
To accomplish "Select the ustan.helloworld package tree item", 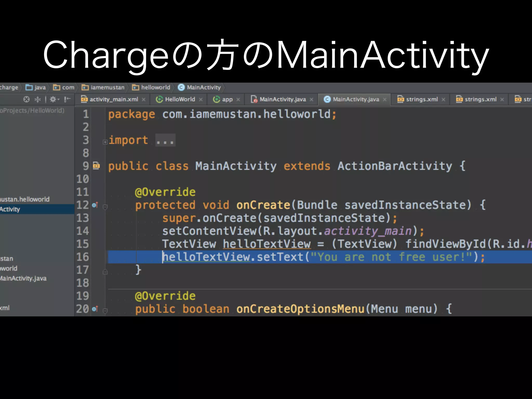I will point(25,199).
